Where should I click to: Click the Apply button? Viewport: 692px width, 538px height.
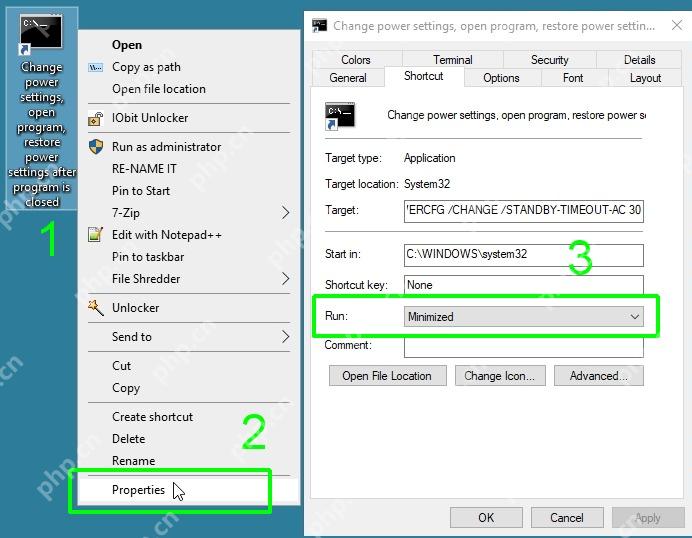(x=647, y=517)
